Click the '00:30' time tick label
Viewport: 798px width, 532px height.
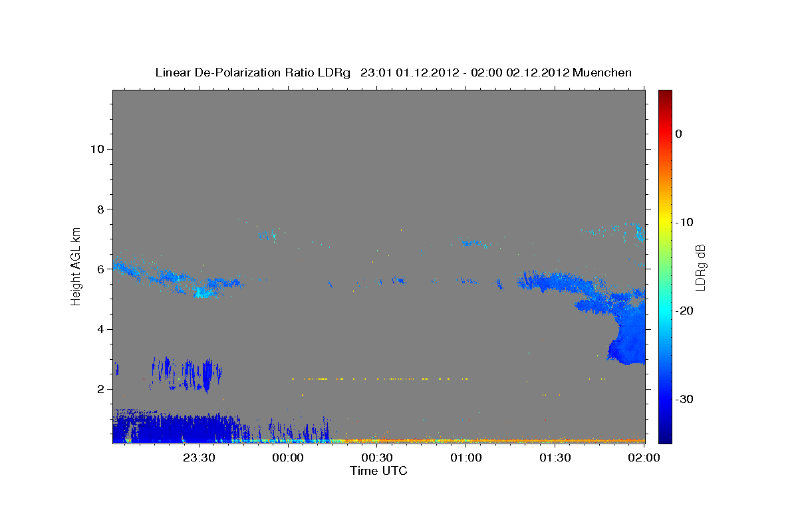(x=377, y=458)
